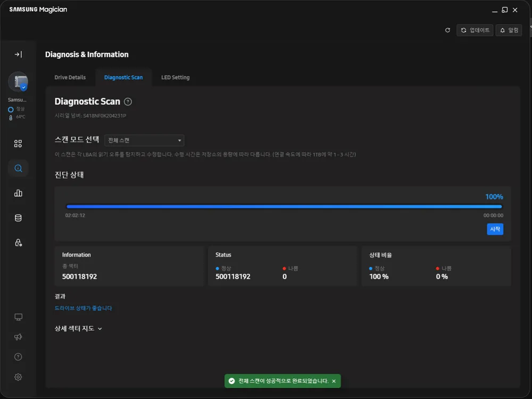Click the blue 시작 start button
The image size is (532, 399).
[495, 229]
